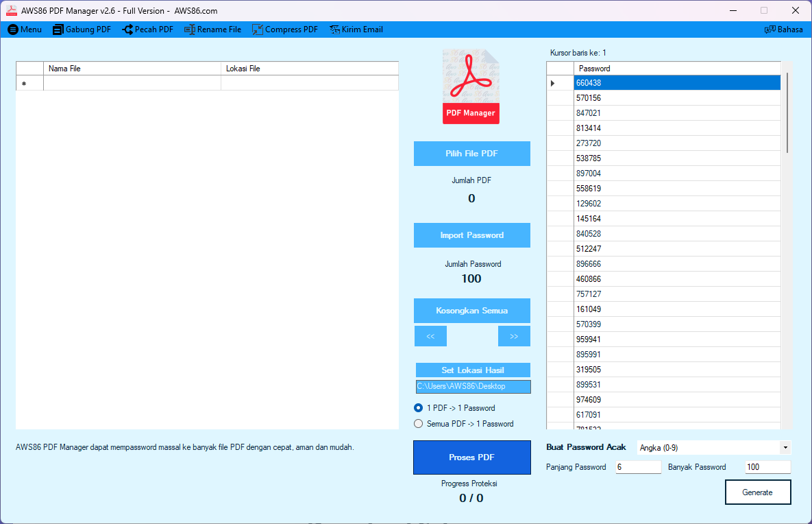812x524 pixels.
Task: Click the Panjang Password input field
Action: tap(638, 467)
